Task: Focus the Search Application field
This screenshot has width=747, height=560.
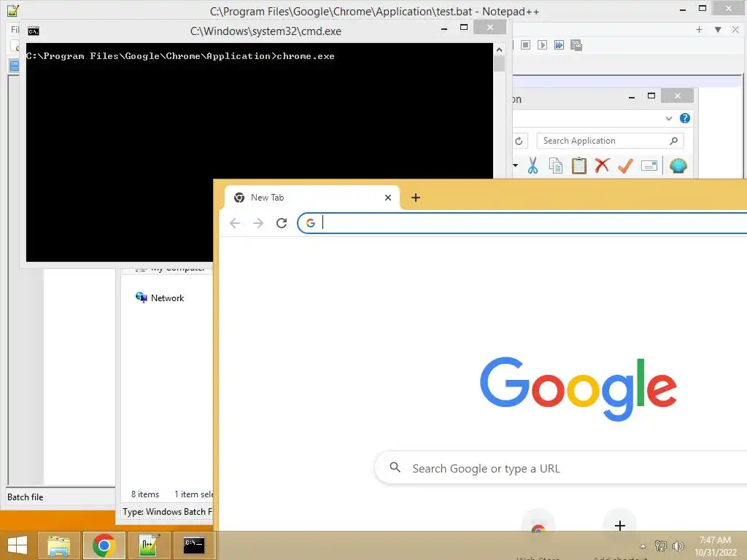Action: pyautogui.click(x=610, y=141)
